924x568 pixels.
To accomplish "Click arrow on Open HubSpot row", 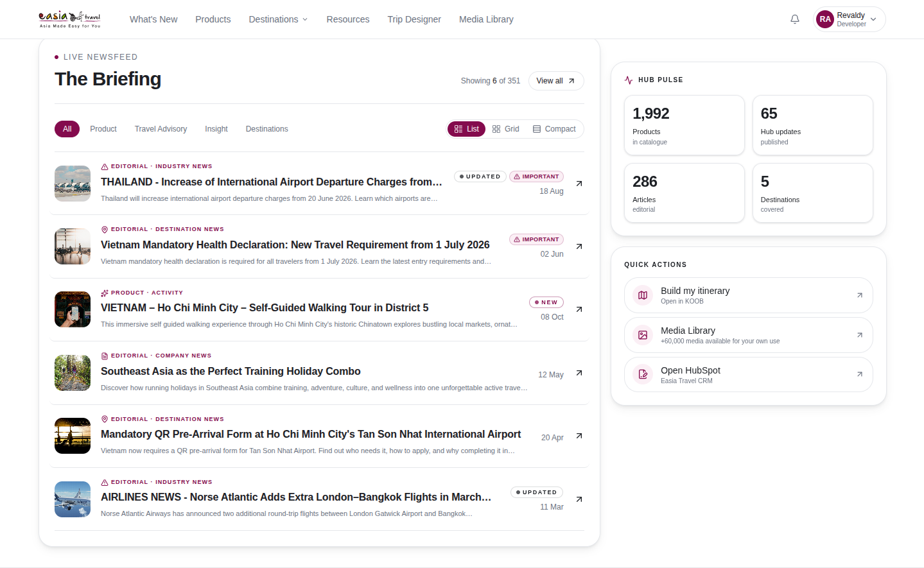I will (860, 374).
